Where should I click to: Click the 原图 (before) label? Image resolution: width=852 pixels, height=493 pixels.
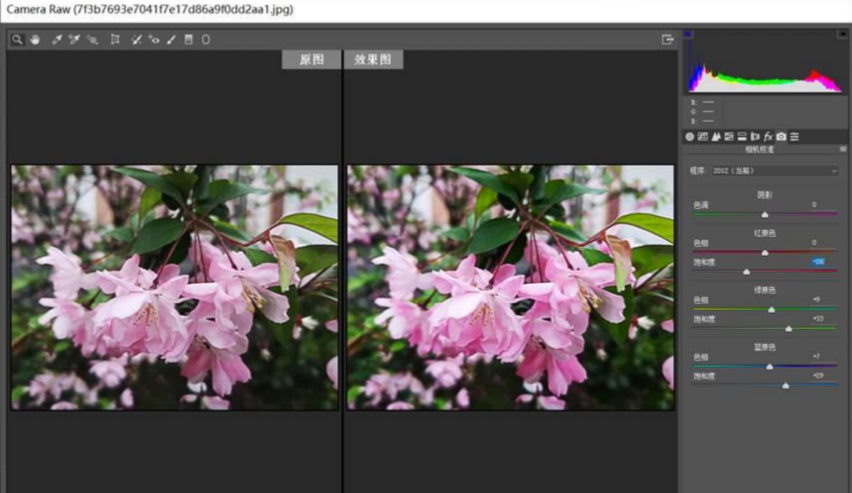[311, 60]
